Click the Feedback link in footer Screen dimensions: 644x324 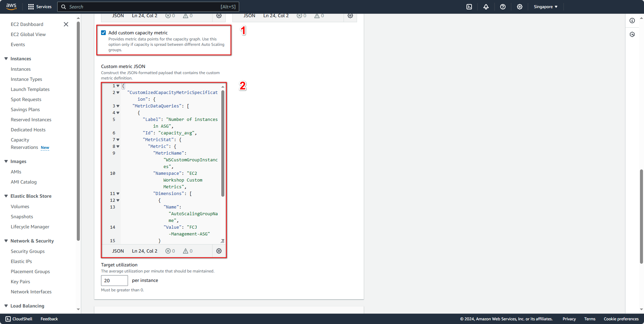[49, 319]
